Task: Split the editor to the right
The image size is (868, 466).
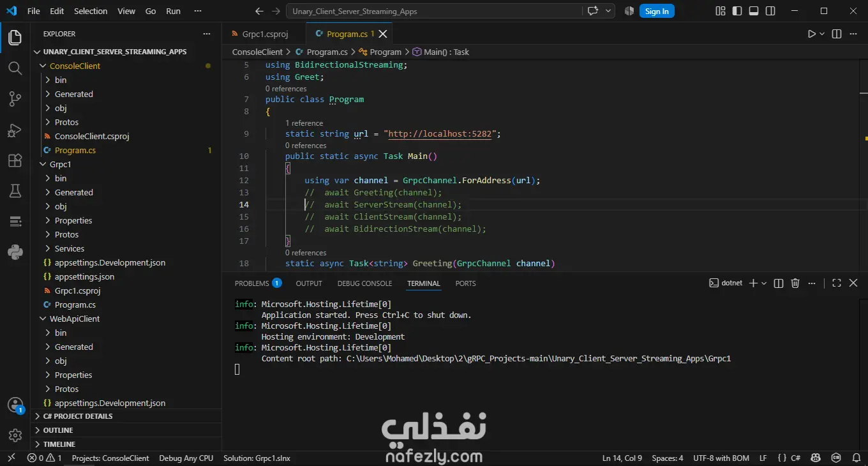Action: coord(837,34)
